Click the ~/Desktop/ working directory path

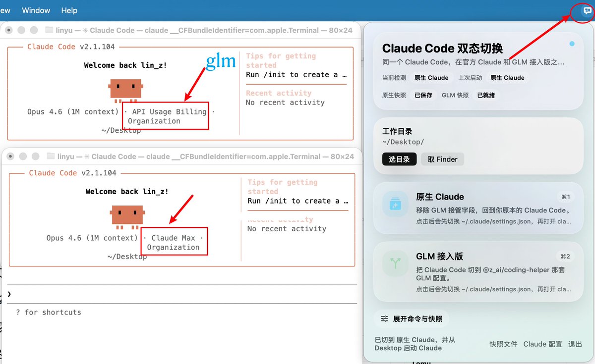click(403, 142)
